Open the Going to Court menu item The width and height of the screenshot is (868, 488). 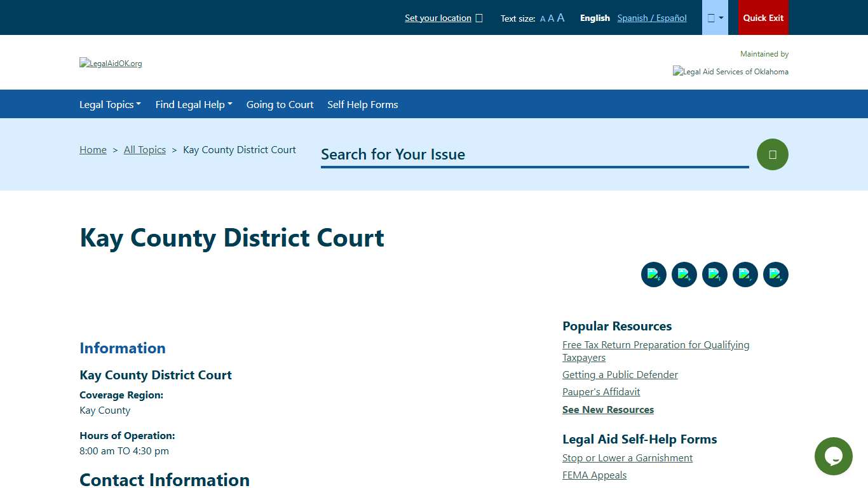pyautogui.click(x=280, y=104)
